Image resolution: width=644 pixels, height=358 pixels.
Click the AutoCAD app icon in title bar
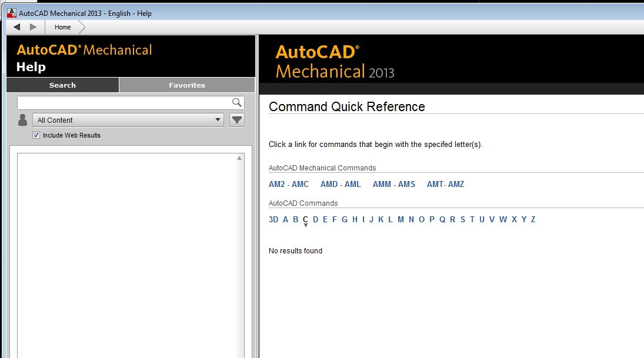[x=12, y=13]
